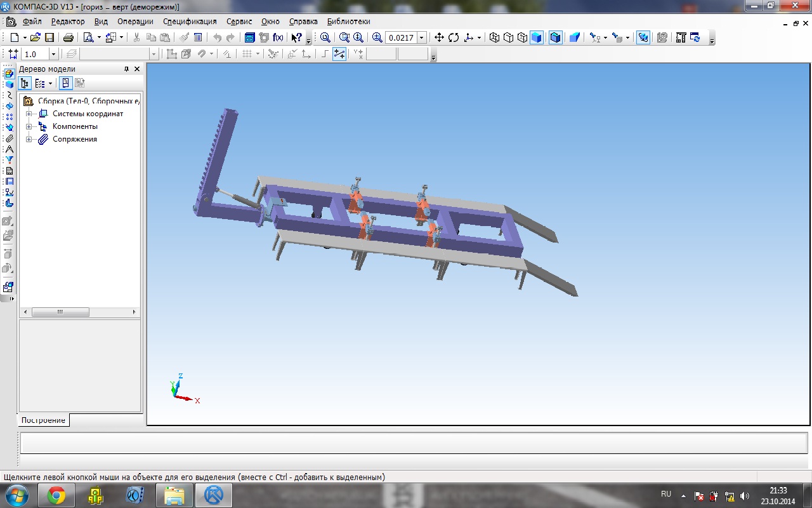Open print preview (page with magnifier)
This screenshot has width=812, height=508.
click(x=88, y=37)
